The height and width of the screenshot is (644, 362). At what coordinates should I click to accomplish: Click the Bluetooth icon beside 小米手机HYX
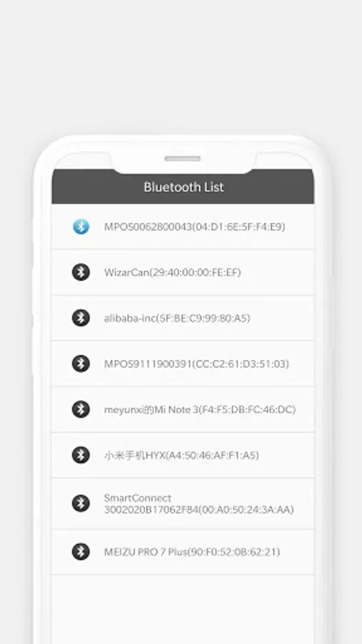coord(81,455)
